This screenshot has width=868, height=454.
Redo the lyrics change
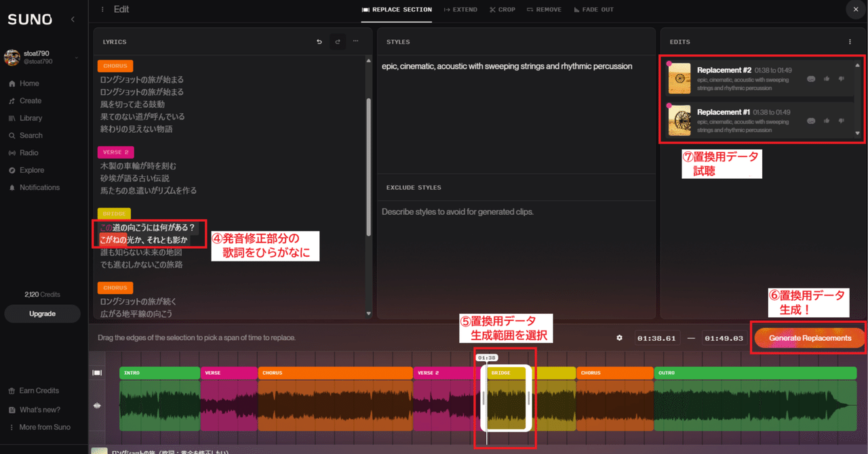[338, 42]
